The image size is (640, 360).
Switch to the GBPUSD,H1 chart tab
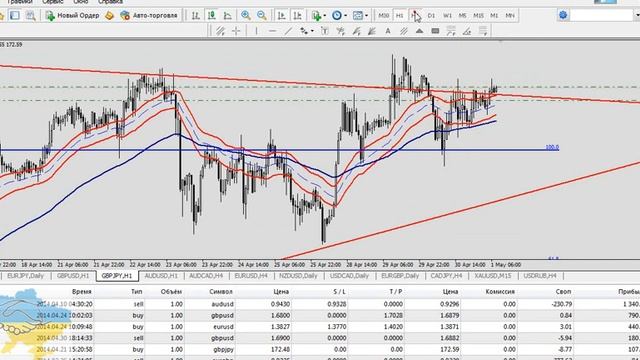73,276
